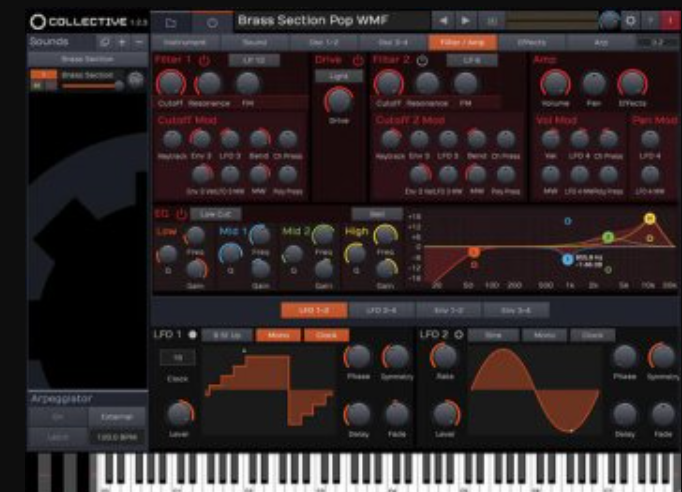The image size is (682, 492).
Task: Toggle the LFO 2 enable circle
Action: coord(458,335)
